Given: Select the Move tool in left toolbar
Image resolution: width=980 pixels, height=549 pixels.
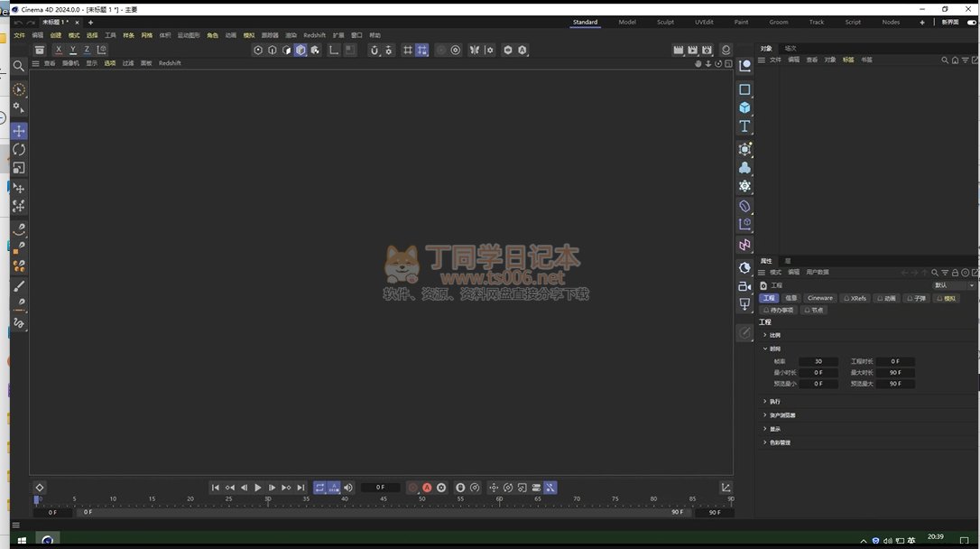Looking at the screenshot, I should pos(19,131).
